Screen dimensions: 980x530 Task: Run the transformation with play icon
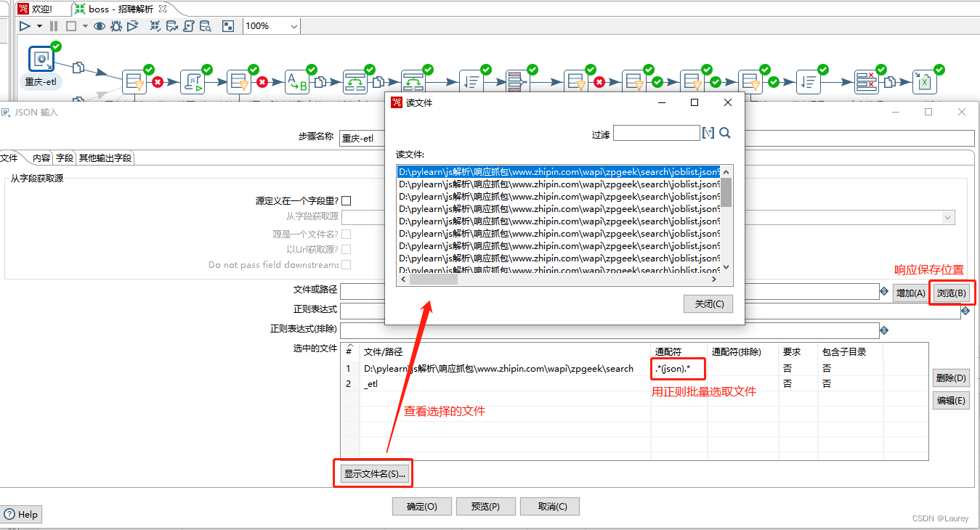(x=25, y=26)
